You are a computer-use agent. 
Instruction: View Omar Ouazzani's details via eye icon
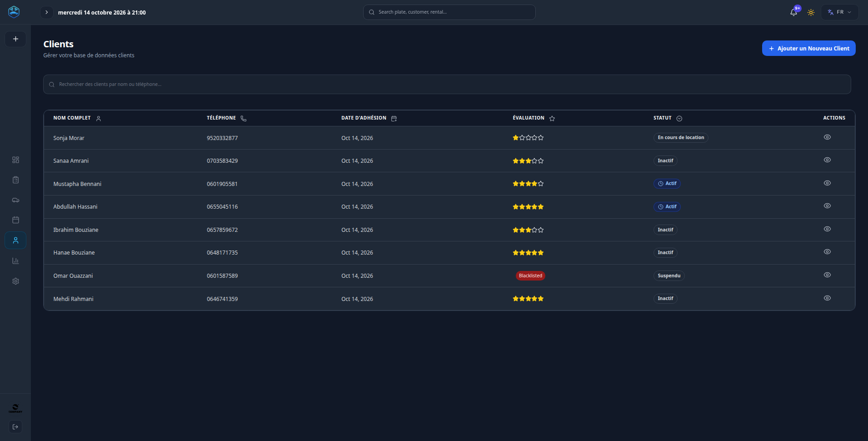827,275
